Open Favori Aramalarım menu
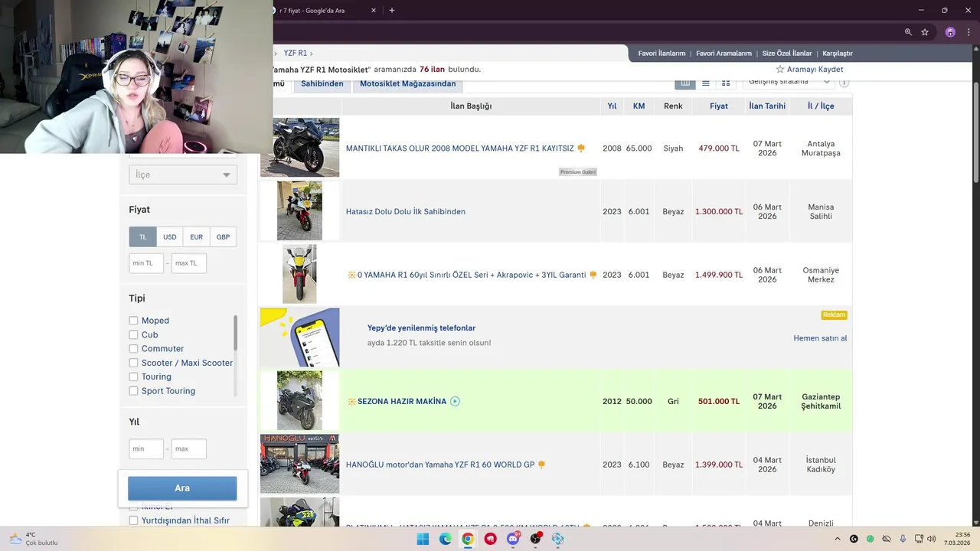Screen dimensions: 980x551 [x=724, y=54]
